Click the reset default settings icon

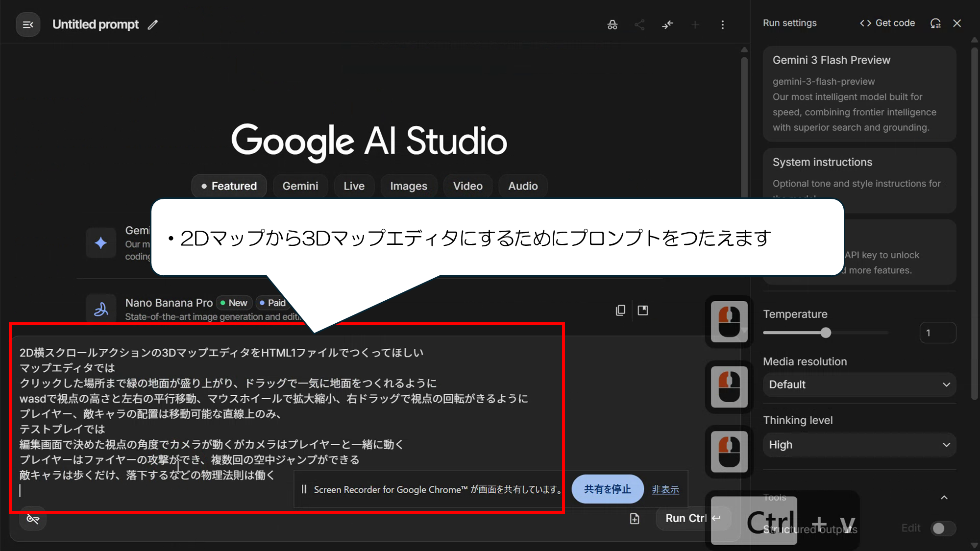[x=935, y=23]
